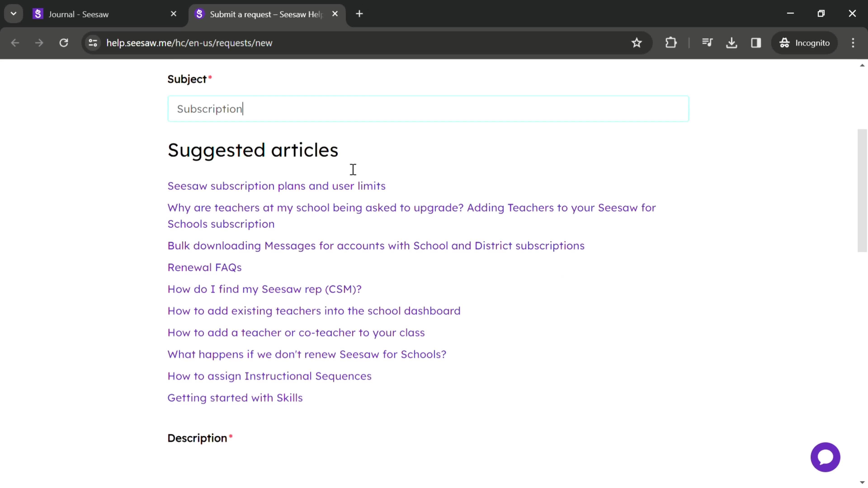This screenshot has width=868, height=488.
Task: Open a new browser tab
Action: pyautogui.click(x=359, y=14)
